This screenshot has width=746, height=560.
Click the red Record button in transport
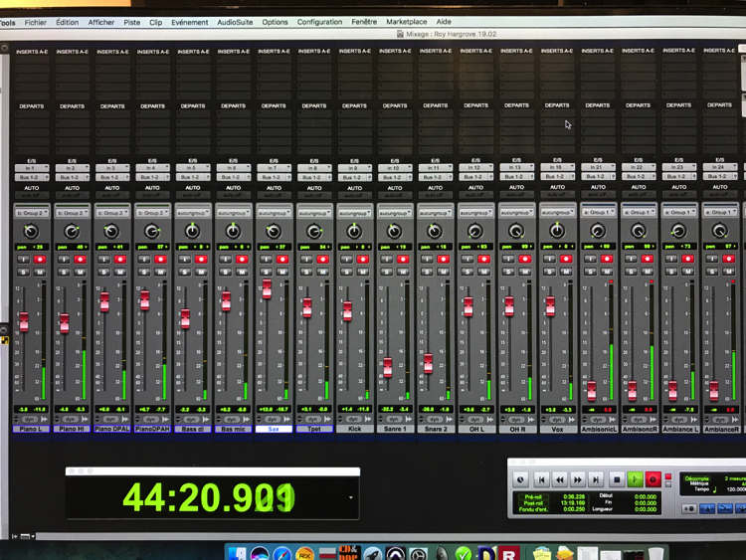pyautogui.click(x=653, y=479)
